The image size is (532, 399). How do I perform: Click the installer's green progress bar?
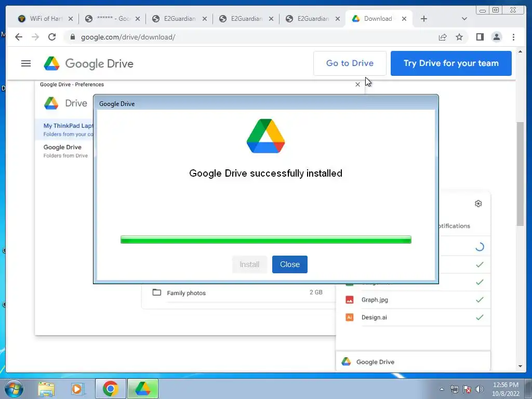coord(265,240)
